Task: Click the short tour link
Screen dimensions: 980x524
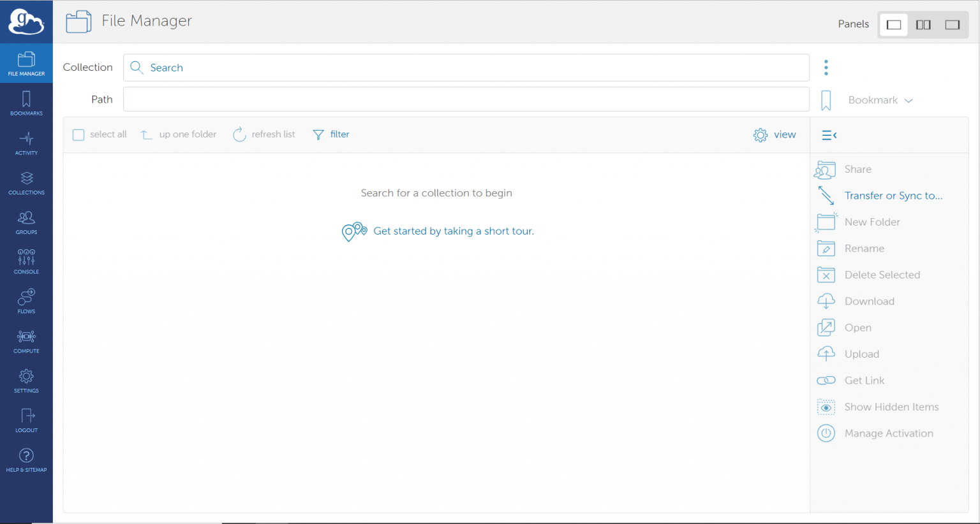Action: [453, 231]
